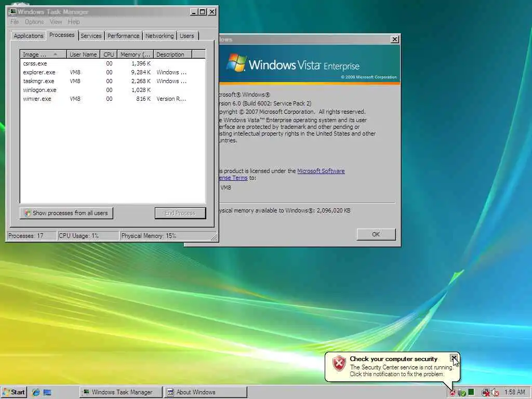Switch to the Services tab
532x399 pixels.
tap(91, 36)
